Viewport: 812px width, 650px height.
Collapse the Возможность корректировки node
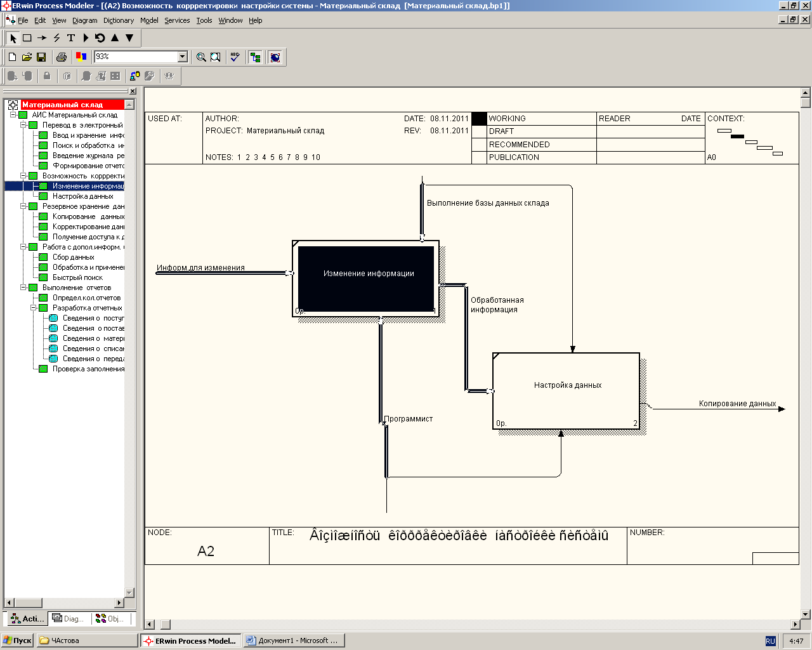[x=23, y=176]
